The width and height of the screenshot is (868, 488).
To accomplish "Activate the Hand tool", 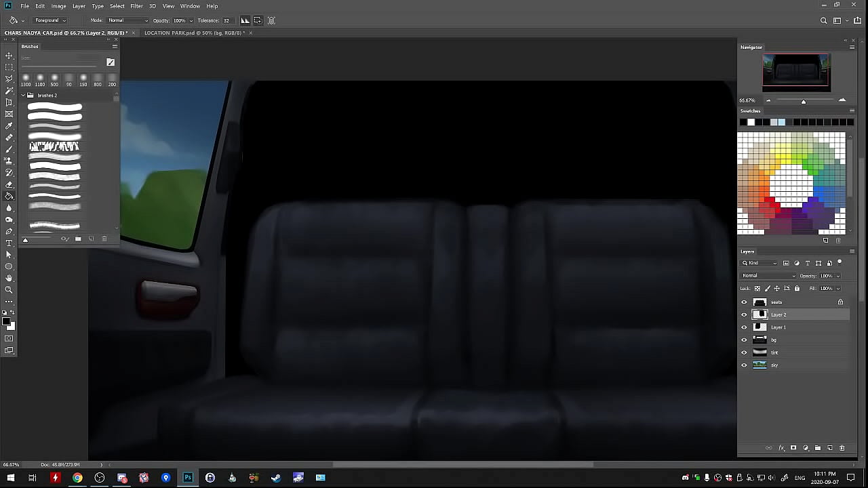I will coord(9,278).
